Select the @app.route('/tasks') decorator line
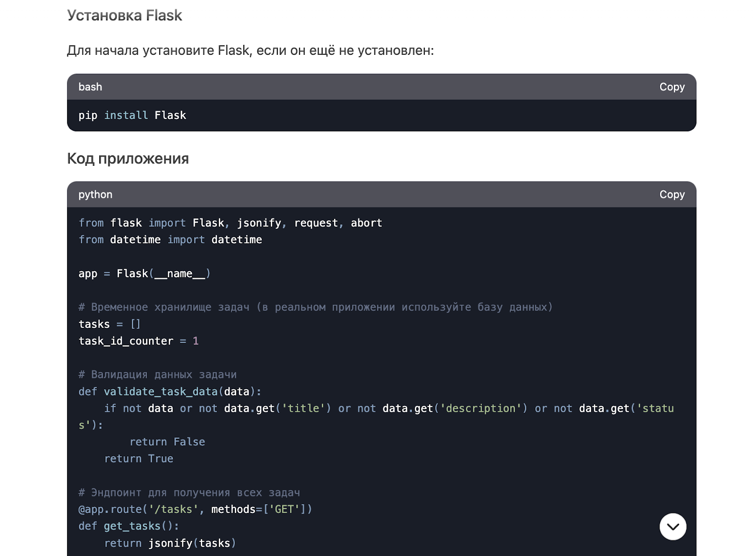Viewport: 756px width, 556px height. pos(195,509)
